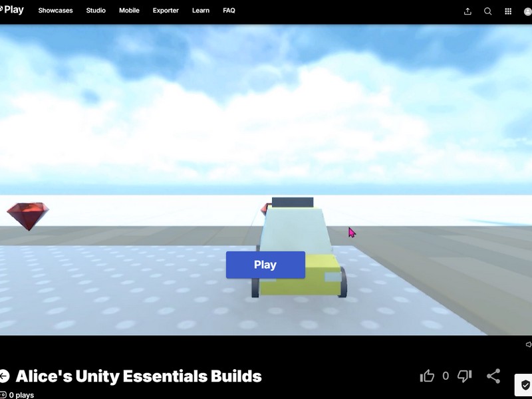Open the Studio menu
The image size is (532, 399).
click(95, 11)
